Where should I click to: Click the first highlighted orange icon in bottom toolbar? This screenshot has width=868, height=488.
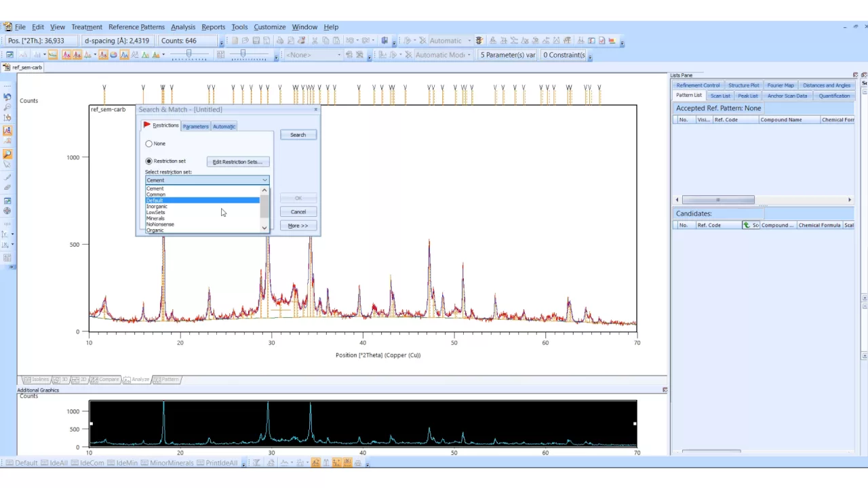pos(315,463)
